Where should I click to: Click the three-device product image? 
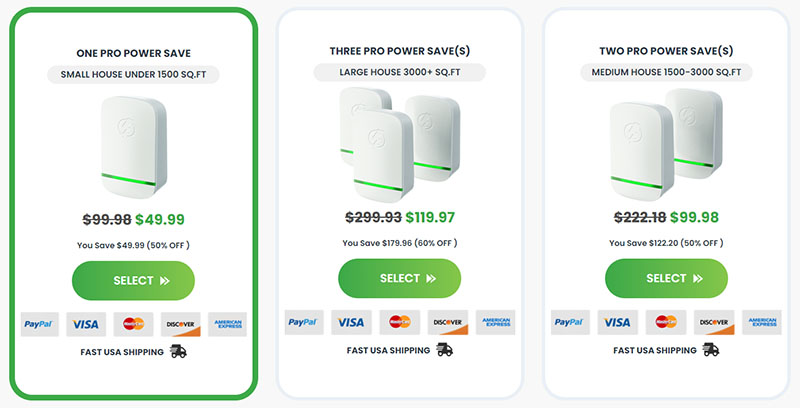coord(399,140)
